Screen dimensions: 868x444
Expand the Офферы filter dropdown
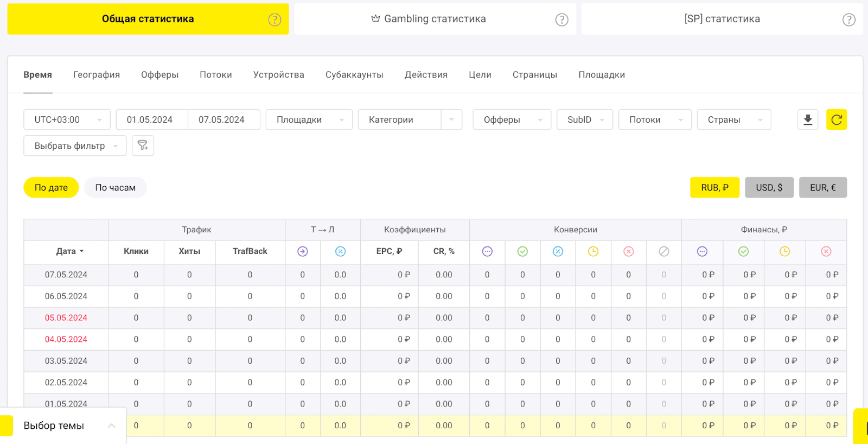pos(512,119)
